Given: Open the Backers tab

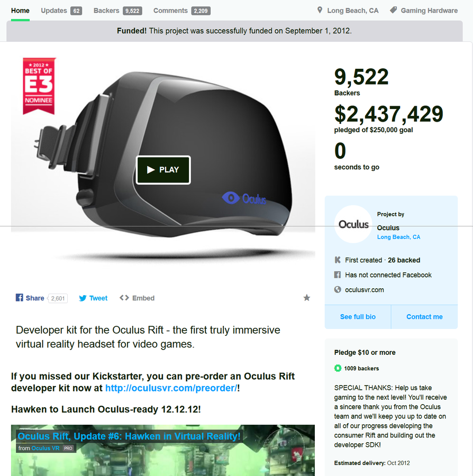Looking at the screenshot, I should tap(117, 11).
